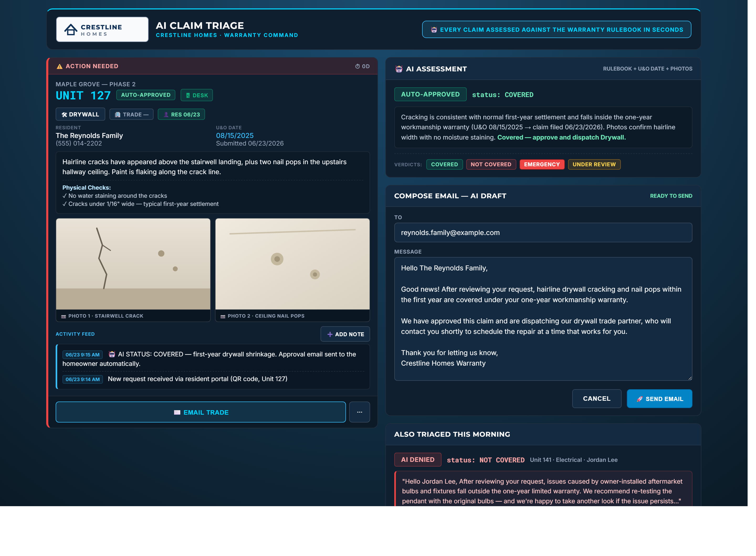The height and width of the screenshot is (556, 756).
Task: Click the envelope icon on Email Trade
Action: [177, 412]
